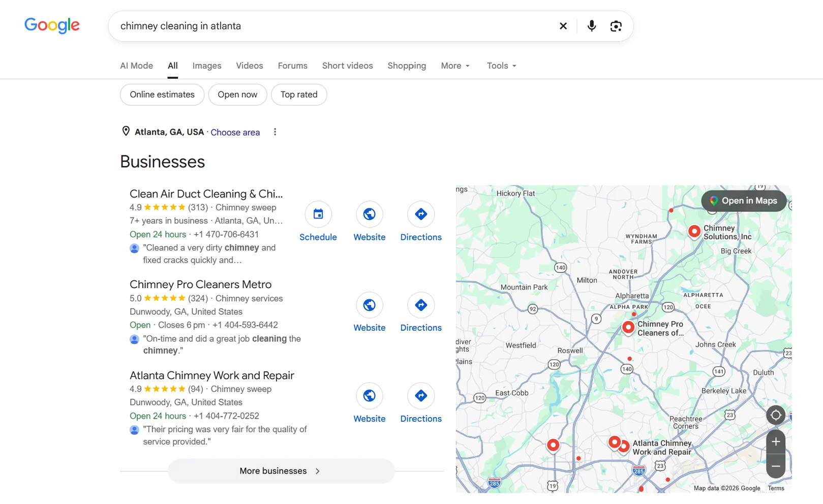Switch to the Forums tab

coord(292,66)
